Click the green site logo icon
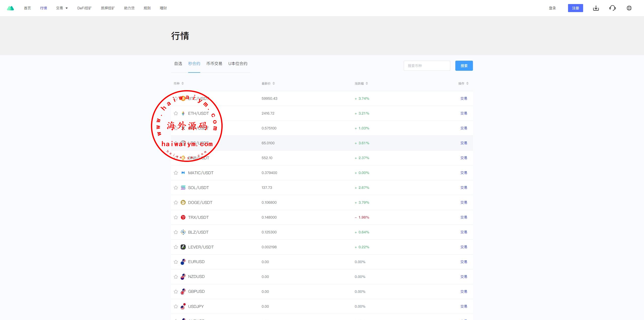Viewport: 644px width, 320px height. click(x=10, y=8)
